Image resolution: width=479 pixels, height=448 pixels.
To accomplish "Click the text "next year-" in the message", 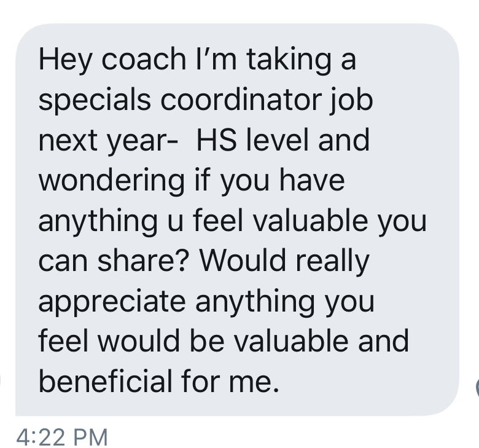I will coord(108,141).
